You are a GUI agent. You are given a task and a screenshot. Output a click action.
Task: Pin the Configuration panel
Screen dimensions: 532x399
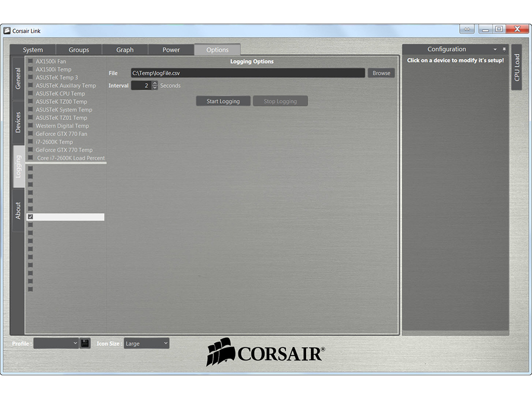(504, 49)
